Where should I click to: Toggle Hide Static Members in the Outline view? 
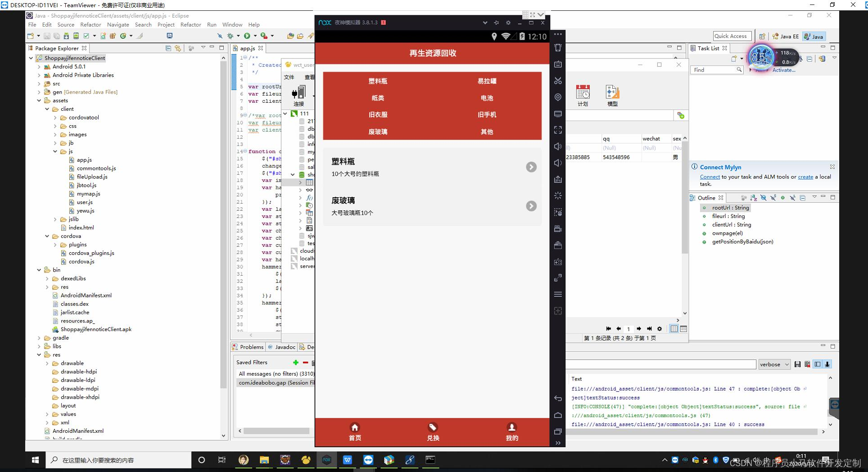coord(773,198)
